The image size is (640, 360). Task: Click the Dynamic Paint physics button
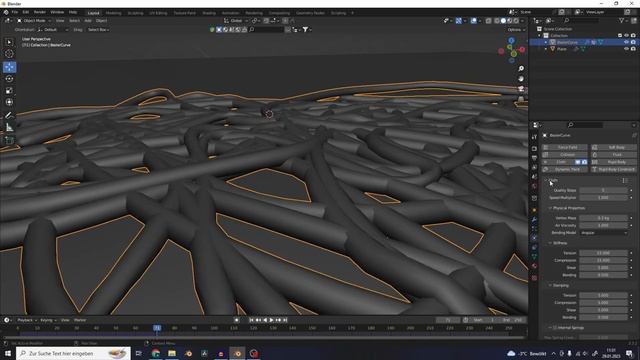point(565,169)
